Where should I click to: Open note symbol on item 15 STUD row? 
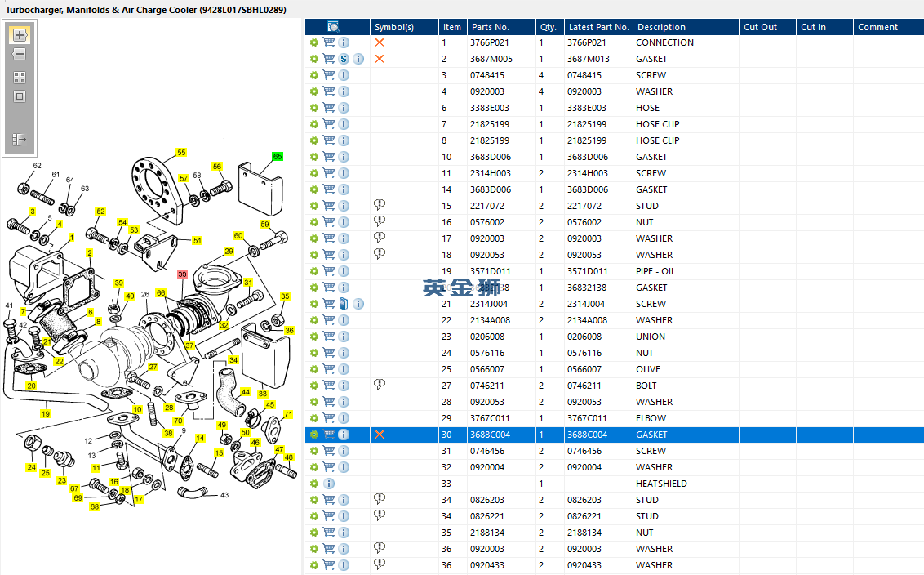380,205
